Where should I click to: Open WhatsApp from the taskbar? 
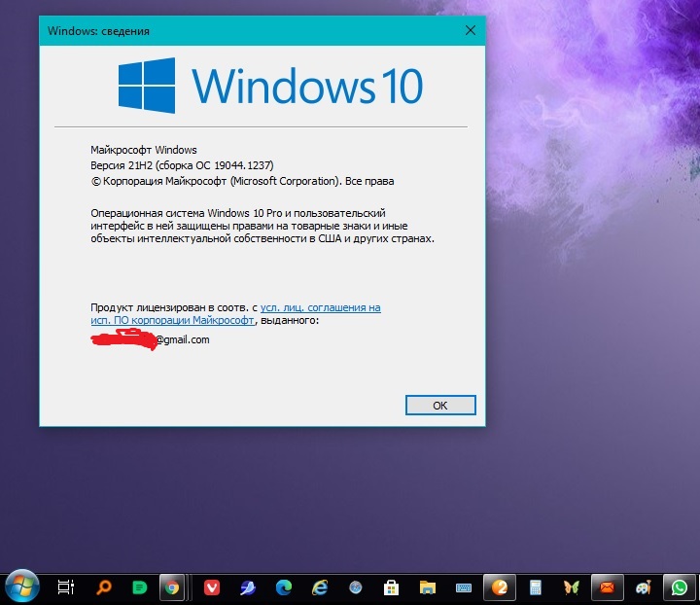pos(680,587)
